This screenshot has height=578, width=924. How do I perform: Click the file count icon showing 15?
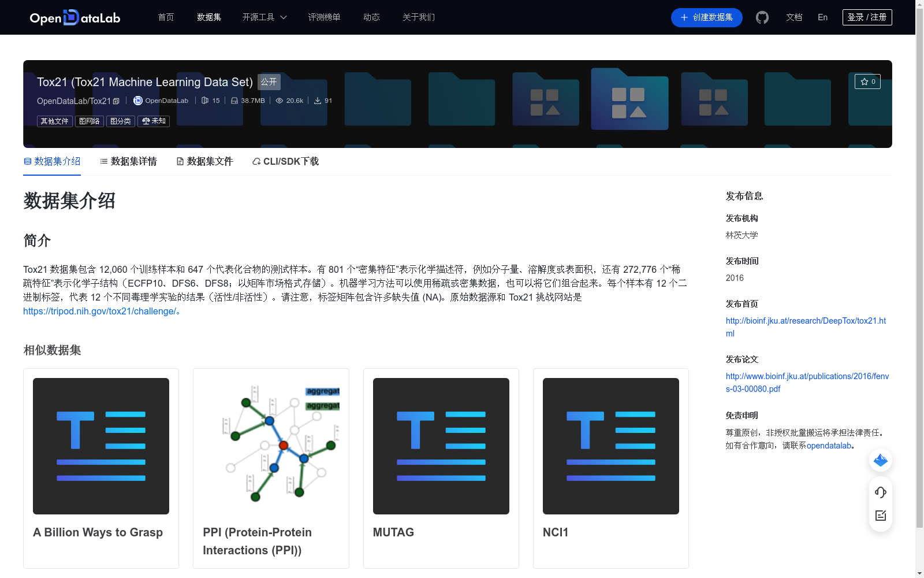[x=205, y=101]
